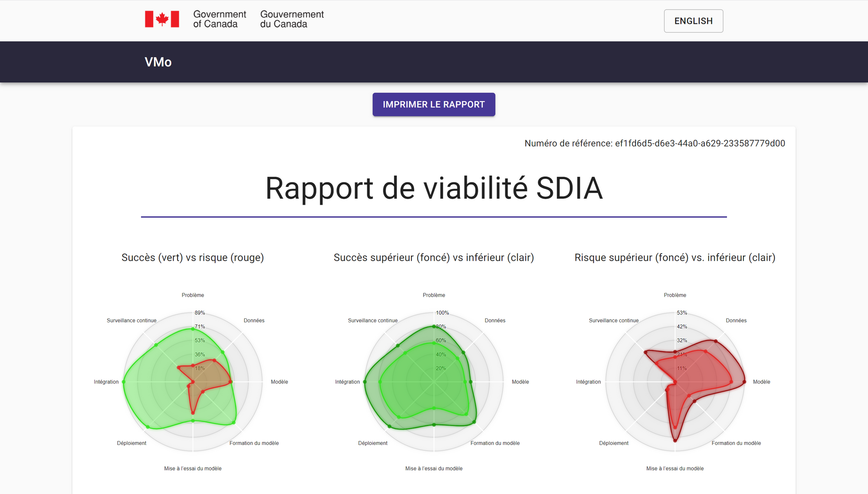Click the green Intégration data point on first chart

(x=124, y=382)
